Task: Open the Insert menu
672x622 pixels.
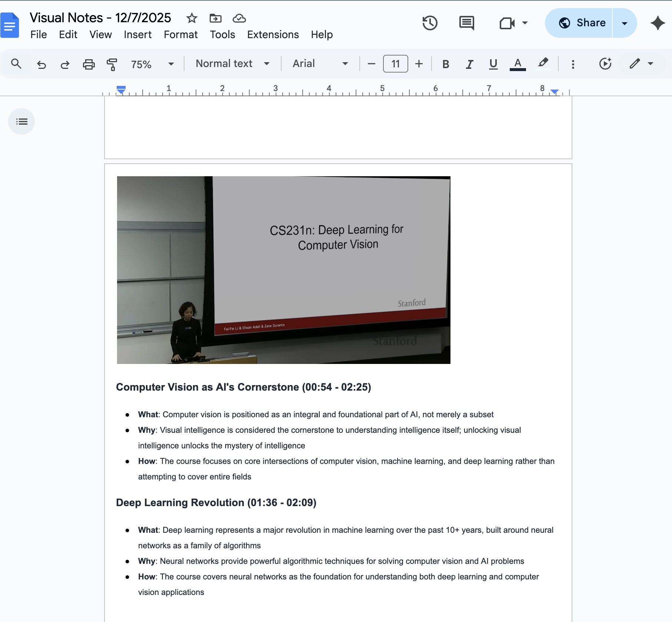Action: pos(137,34)
